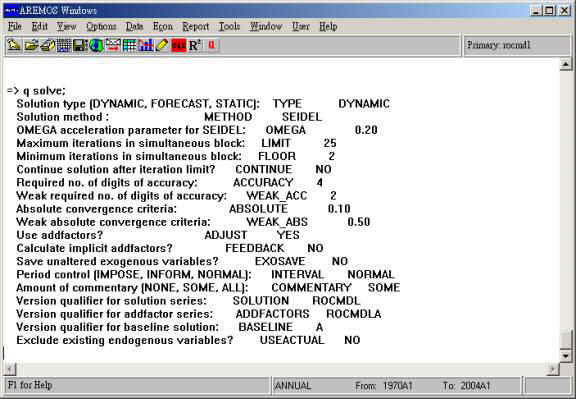Click the vertical scrollbar down arrow

[x=566, y=356]
